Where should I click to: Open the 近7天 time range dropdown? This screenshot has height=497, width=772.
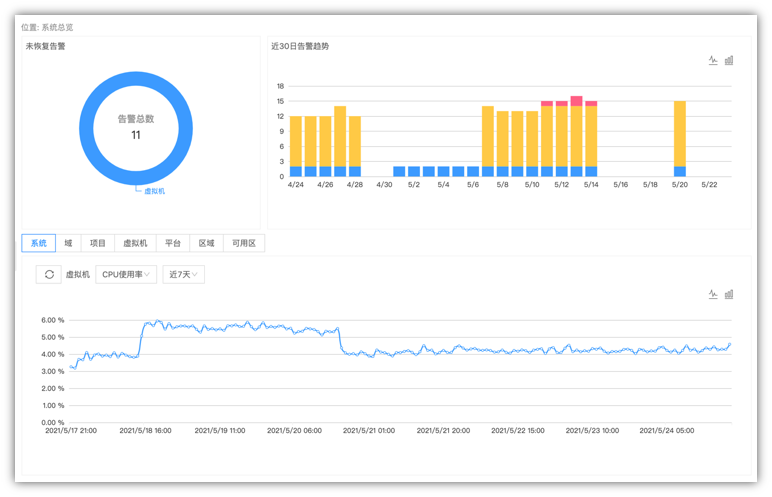coord(183,274)
